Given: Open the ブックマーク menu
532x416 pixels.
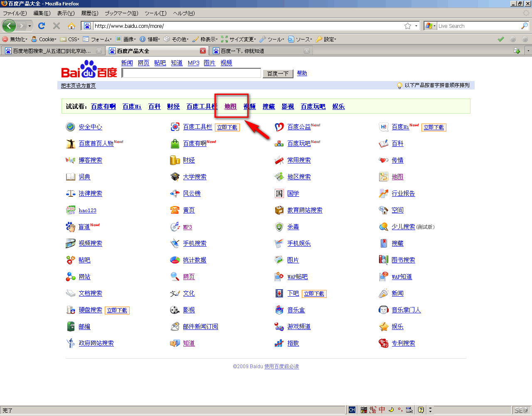Looking at the screenshot, I should coord(121,13).
